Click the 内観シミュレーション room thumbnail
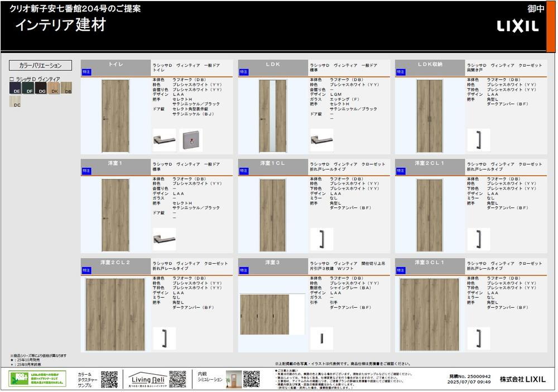Viewport: 558px width, 392px height. [233, 379]
